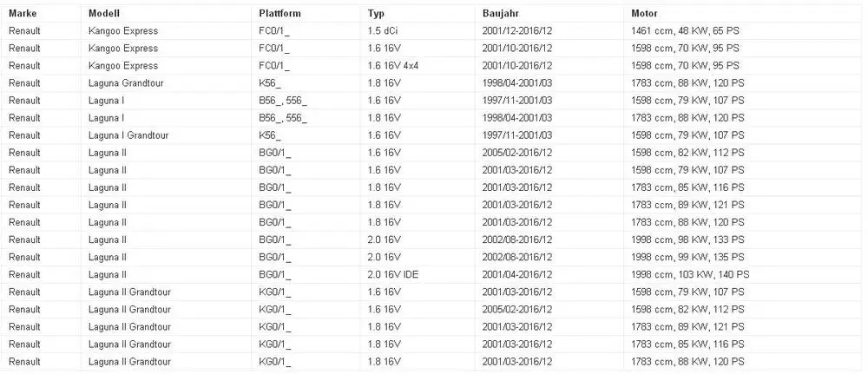868x374 pixels.
Task: Select the 1998 ccm, 98 KW, 133 PS cell
Action: pyautogui.click(x=687, y=239)
